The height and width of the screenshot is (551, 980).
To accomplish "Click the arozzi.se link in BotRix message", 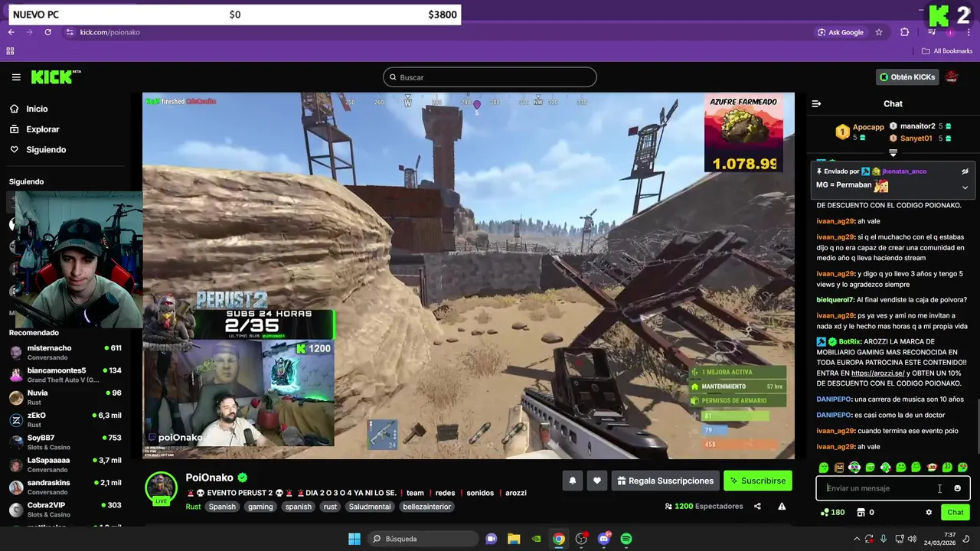I will coord(877,373).
